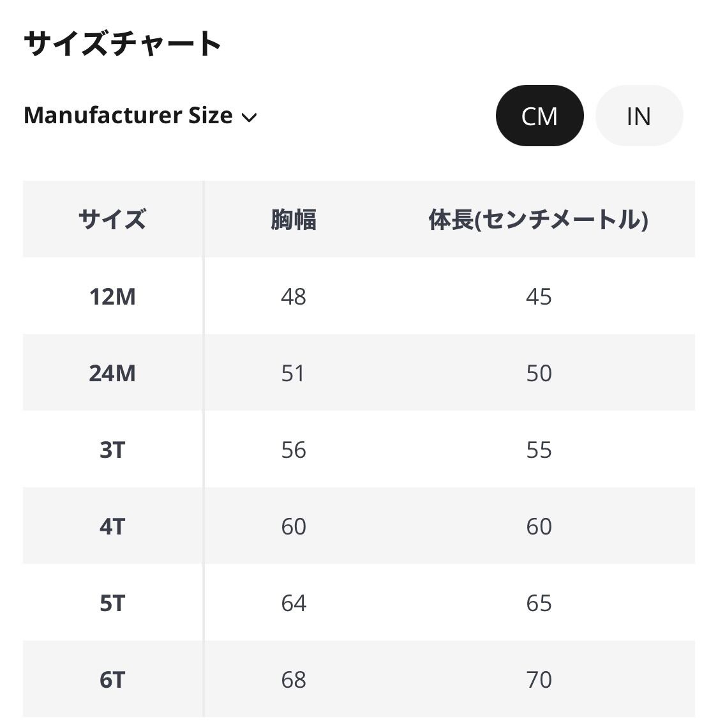Image resolution: width=718 pixels, height=728 pixels.
Task: Click the 3T body length value 55
Action: click(x=539, y=450)
